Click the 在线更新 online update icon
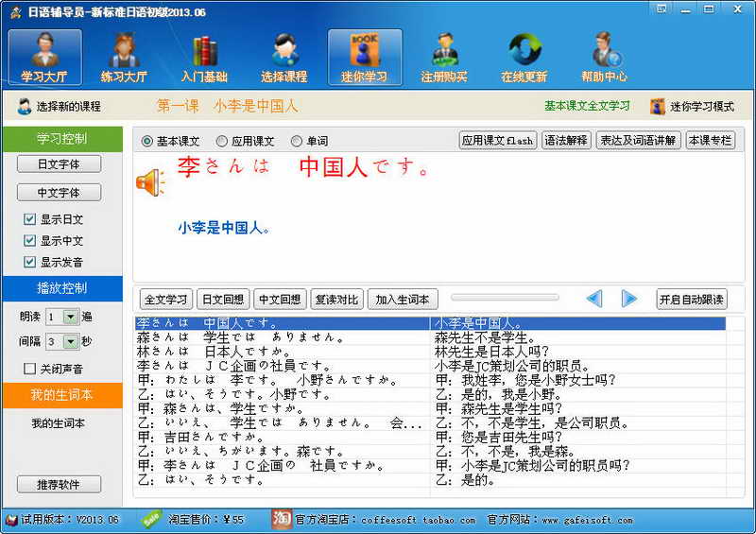This screenshot has width=756, height=534. [524, 57]
